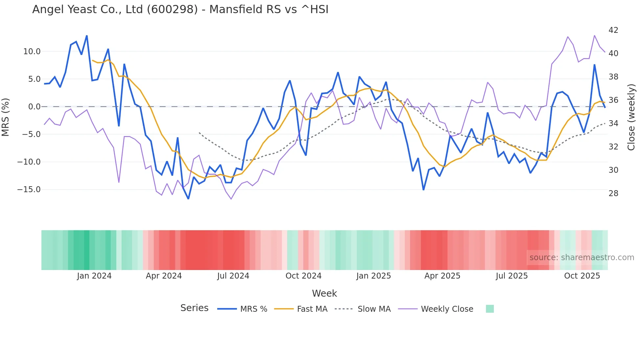Click the Oct 2025 axis label
This screenshot has height=362, width=644.
tap(582, 276)
